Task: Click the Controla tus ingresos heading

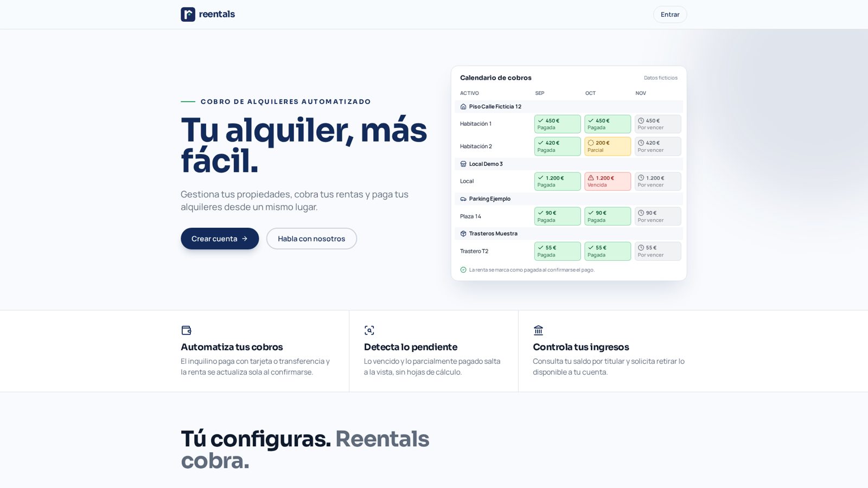Action: point(581,347)
